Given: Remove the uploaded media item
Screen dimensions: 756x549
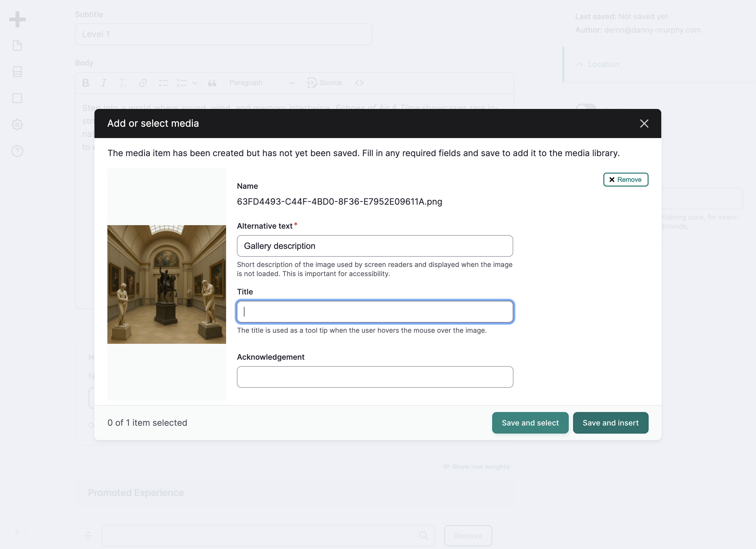Looking at the screenshot, I should [x=626, y=180].
